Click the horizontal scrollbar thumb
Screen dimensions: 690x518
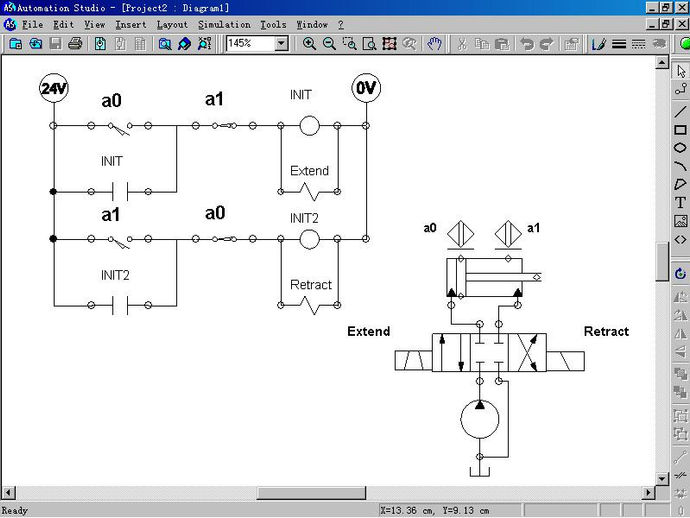[x=311, y=492]
